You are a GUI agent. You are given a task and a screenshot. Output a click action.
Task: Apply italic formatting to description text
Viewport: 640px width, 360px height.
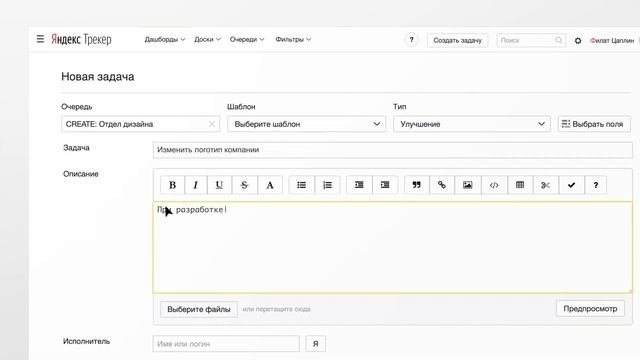196,185
